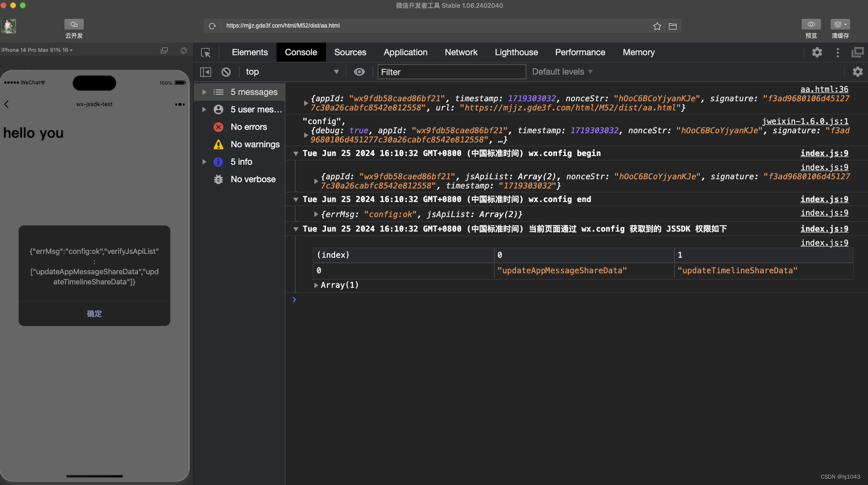Create a live expression using the eye icon
Viewport: 868px width, 485px height.
point(359,71)
